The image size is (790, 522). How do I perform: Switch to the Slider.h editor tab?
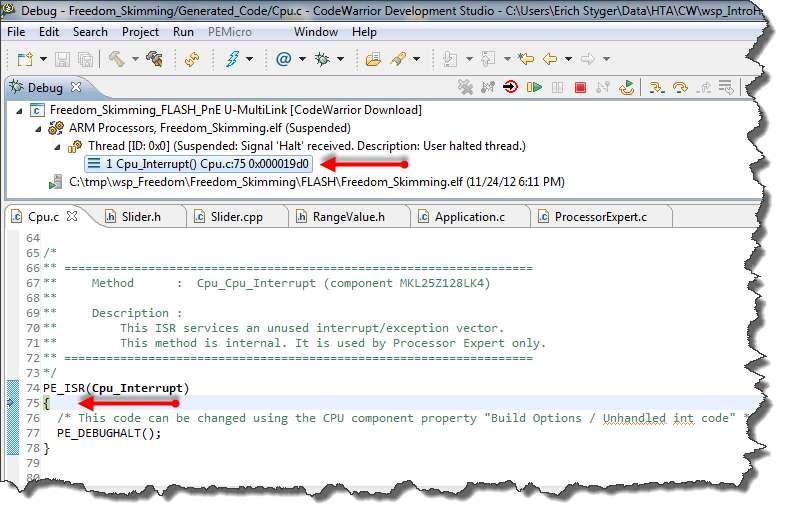click(141, 217)
